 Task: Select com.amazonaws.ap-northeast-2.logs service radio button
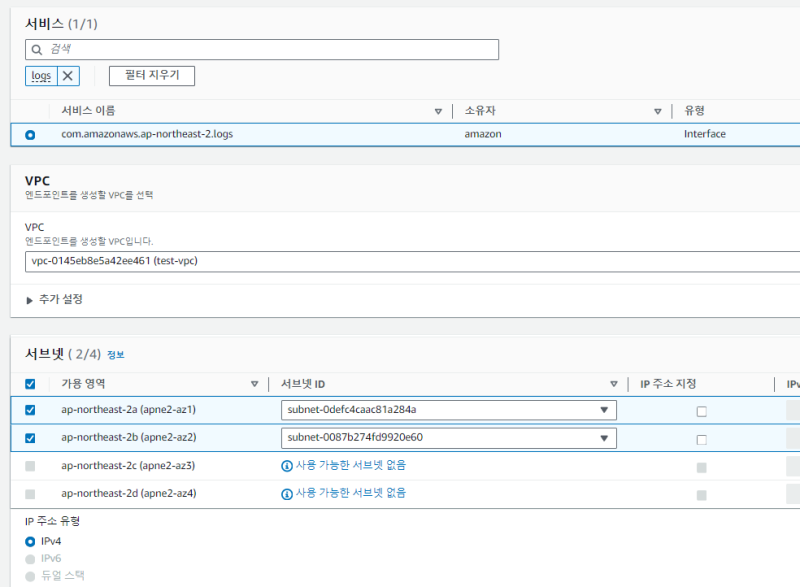coord(30,134)
